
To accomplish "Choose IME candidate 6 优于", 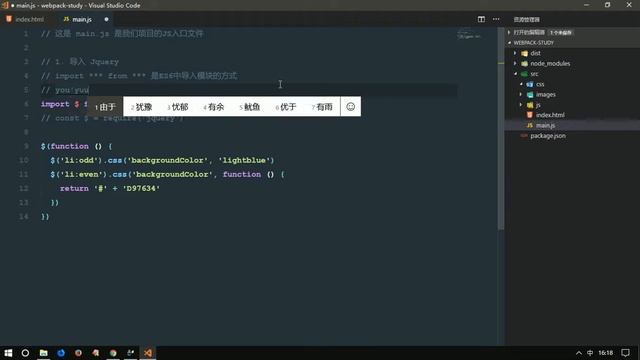I will click(286, 107).
